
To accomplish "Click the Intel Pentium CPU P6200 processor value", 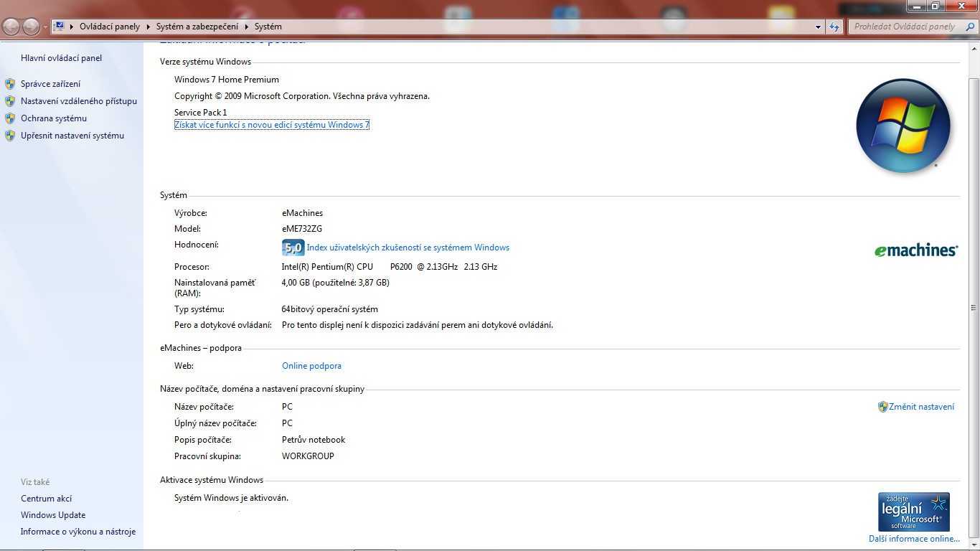I will click(x=390, y=267).
